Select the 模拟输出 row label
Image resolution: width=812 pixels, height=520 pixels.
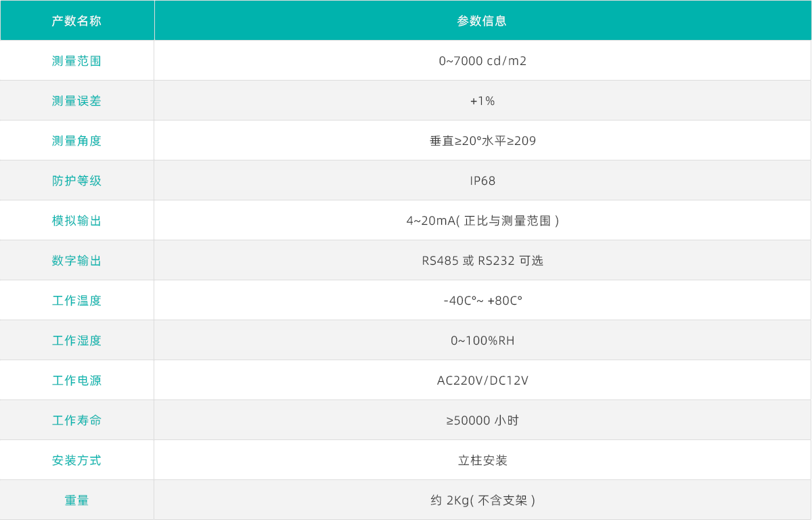pos(76,221)
